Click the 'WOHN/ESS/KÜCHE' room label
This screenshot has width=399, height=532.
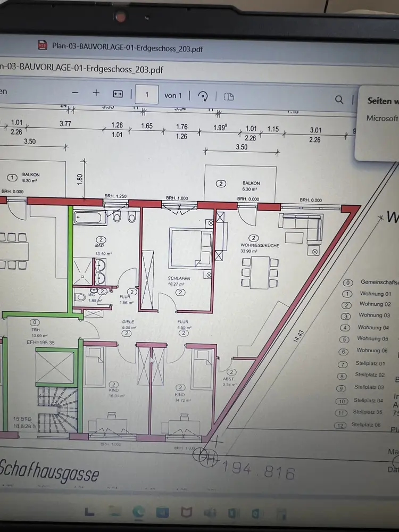pos(260,245)
